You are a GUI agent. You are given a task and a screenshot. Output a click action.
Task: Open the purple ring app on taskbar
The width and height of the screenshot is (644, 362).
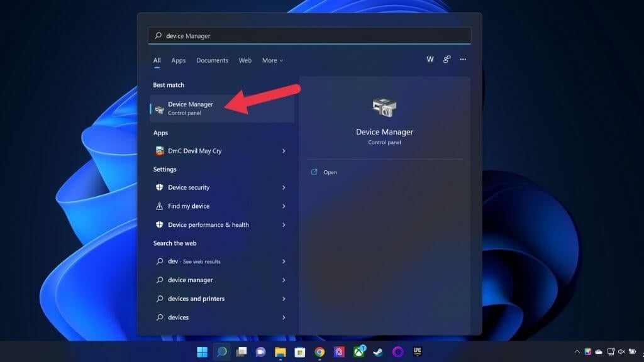tap(398, 352)
